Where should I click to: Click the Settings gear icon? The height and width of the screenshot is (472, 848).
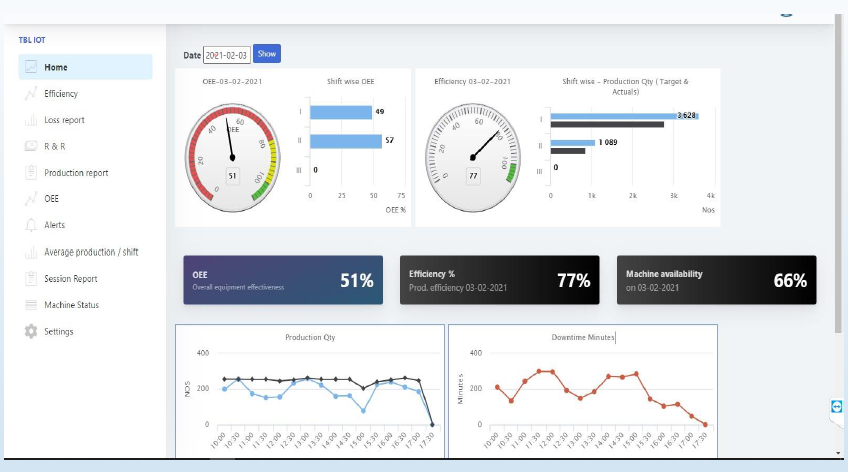click(x=31, y=331)
